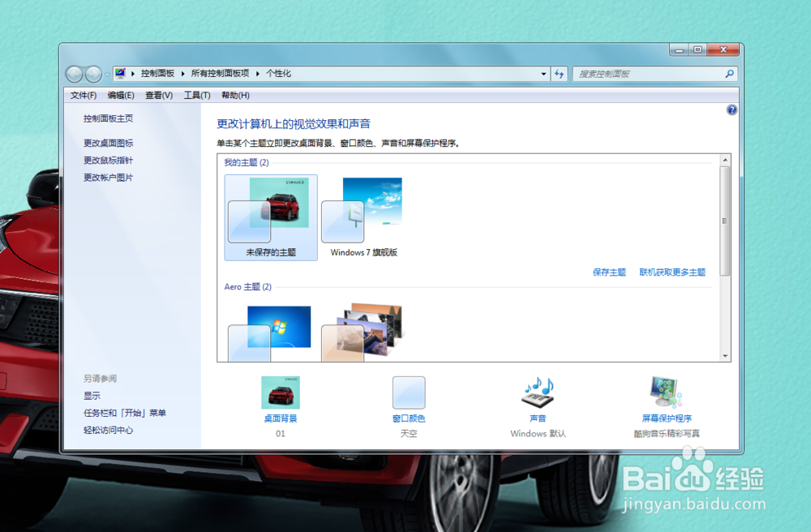Screen dimensions: 811x532
Task: Go to 控制面板主页 link
Action: 108,118
